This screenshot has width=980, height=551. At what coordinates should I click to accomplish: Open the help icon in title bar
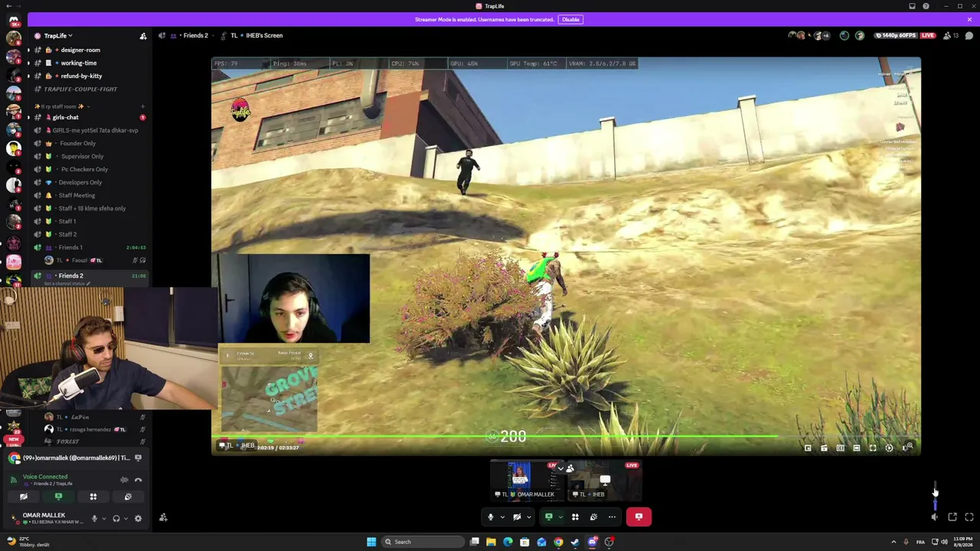click(x=926, y=6)
